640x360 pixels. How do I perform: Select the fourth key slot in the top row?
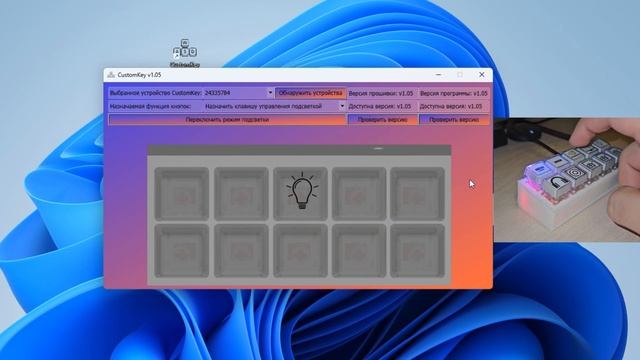coord(359,193)
